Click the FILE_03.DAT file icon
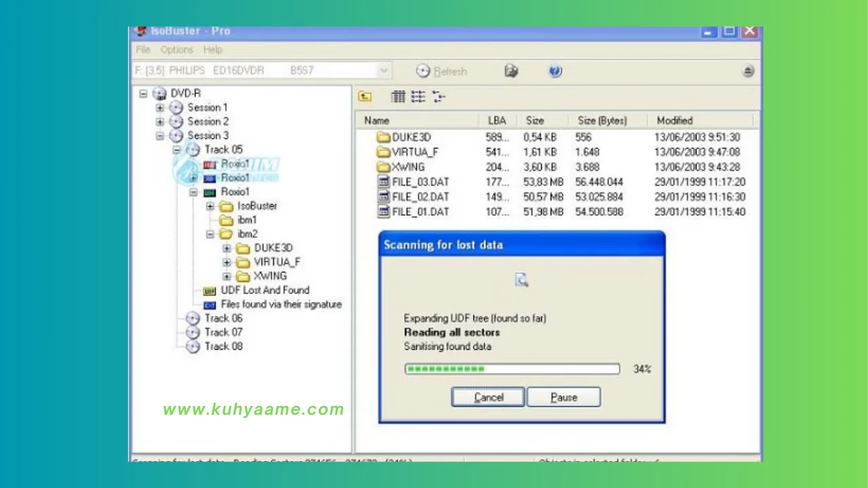The image size is (868, 488). 383,182
